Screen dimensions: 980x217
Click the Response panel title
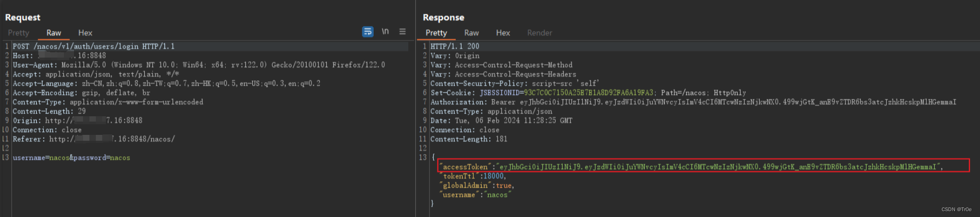(443, 18)
